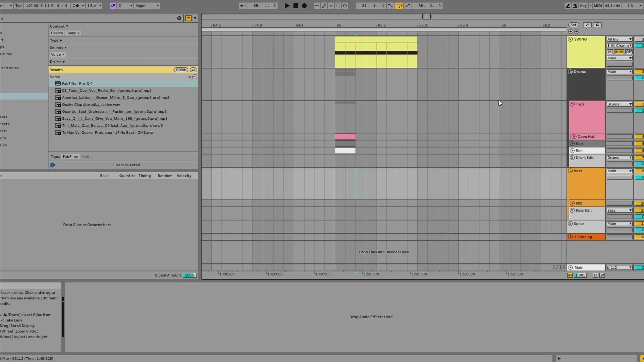Start playback with the Play button
644x362 pixels.
coord(287,6)
